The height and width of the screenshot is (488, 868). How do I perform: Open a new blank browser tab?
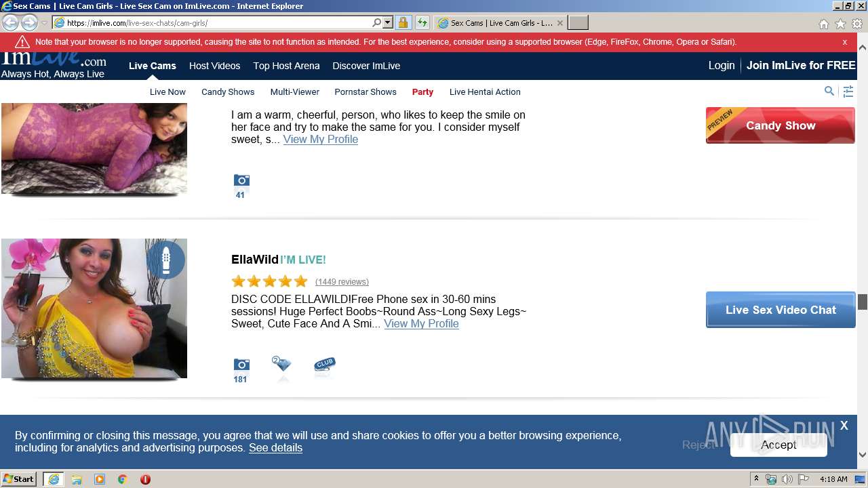point(578,22)
